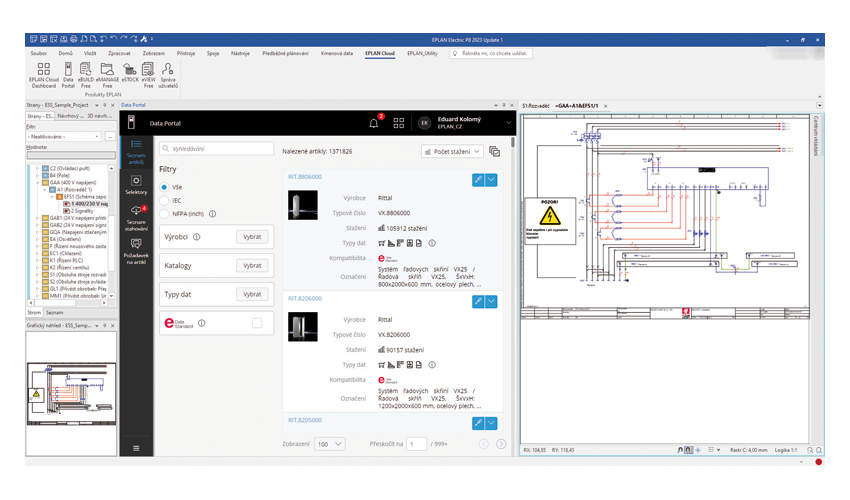The image size is (850, 500).
Task: Open Seznam stahování download list
Action: click(x=136, y=218)
